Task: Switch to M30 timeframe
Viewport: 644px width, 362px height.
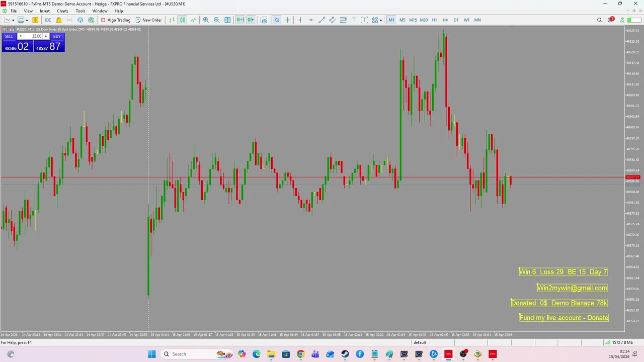Action: pos(424,20)
